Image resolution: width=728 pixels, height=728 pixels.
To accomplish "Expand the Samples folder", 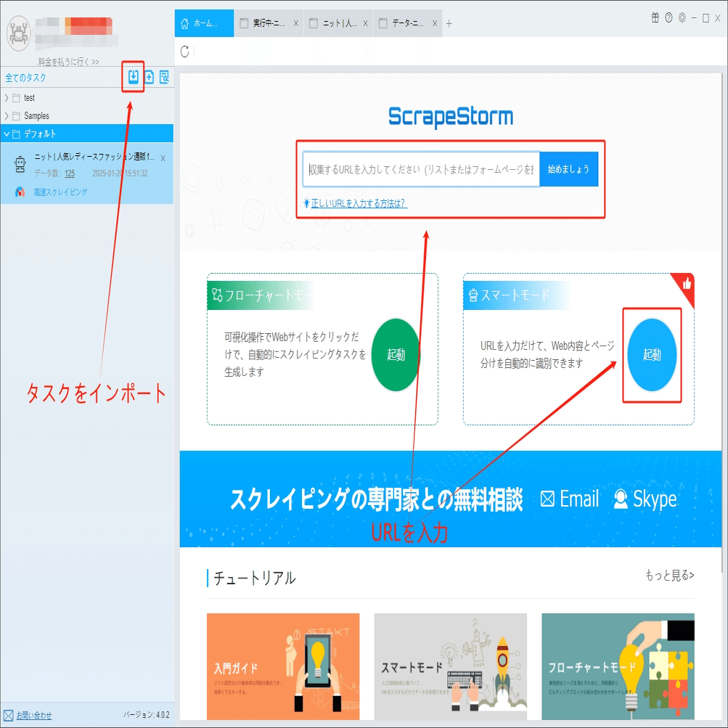I will (x=7, y=115).
